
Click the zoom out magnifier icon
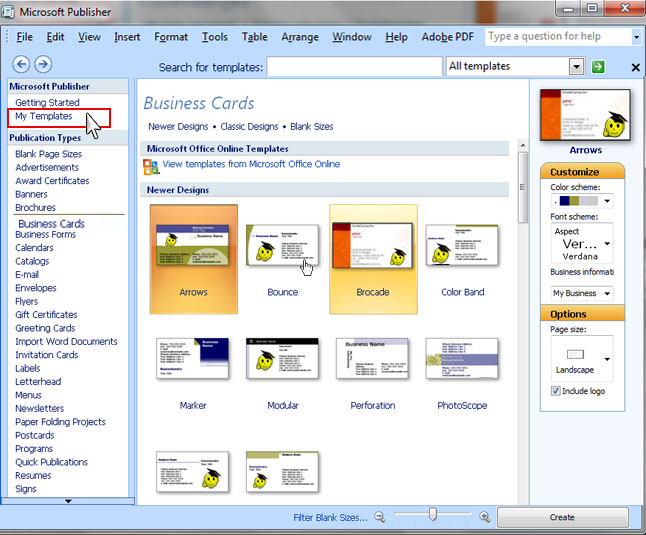coord(379,517)
